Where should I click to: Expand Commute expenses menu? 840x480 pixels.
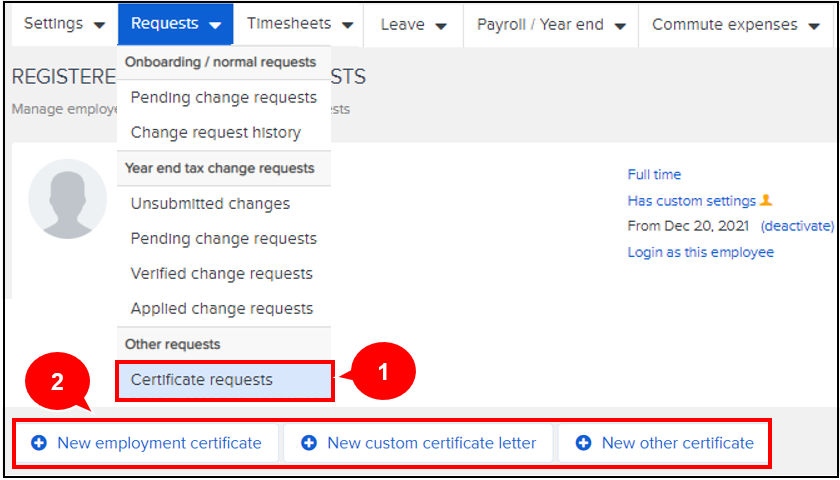click(735, 24)
